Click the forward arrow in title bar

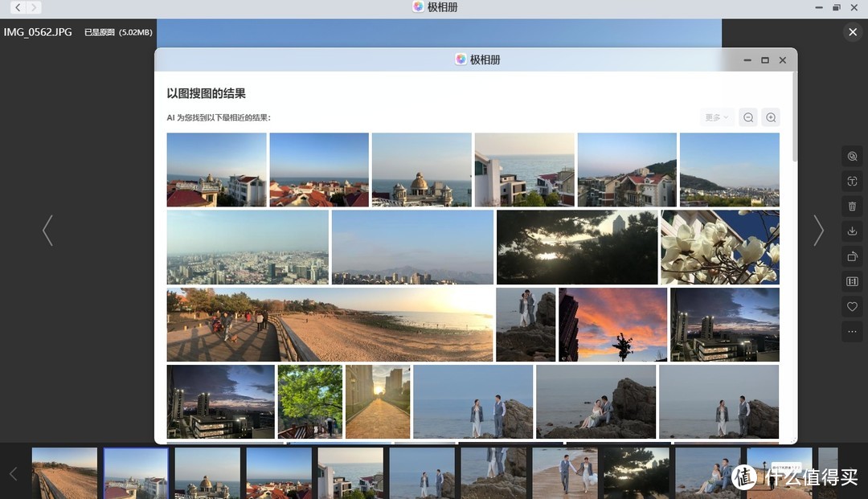34,7
